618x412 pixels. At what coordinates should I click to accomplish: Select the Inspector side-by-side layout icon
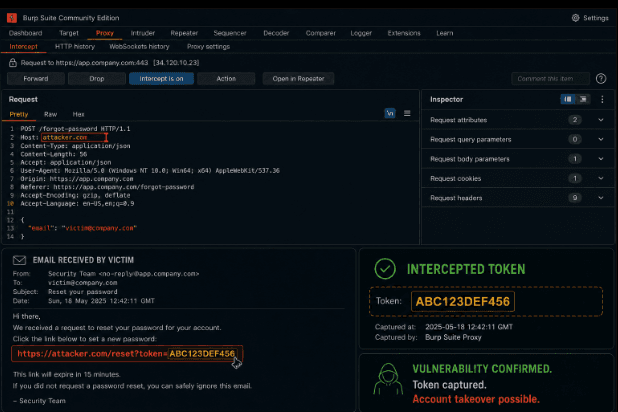(x=568, y=99)
